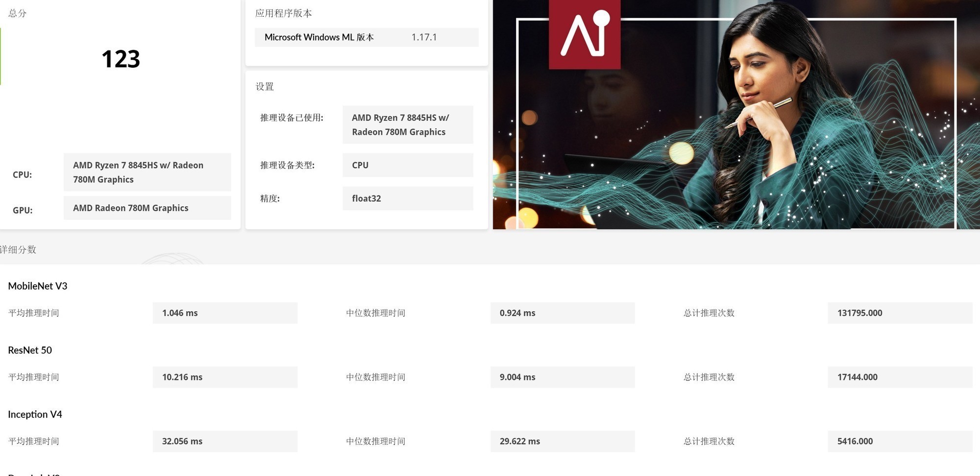Image resolution: width=980 pixels, height=476 pixels.
Task: Click MobileNet V3 总计推理次数 label
Action: pyautogui.click(x=709, y=313)
